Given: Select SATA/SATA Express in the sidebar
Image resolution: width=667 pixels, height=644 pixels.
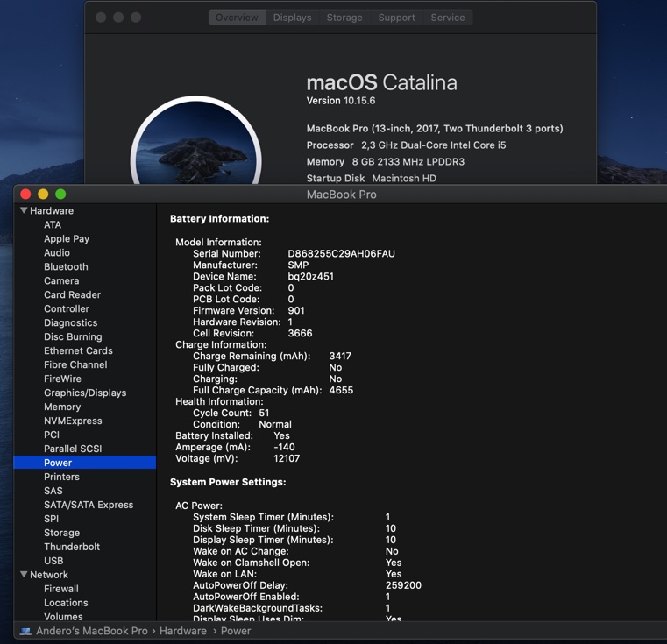Looking at the screenshot, I should pyautogui.click(x=89, y=505).
